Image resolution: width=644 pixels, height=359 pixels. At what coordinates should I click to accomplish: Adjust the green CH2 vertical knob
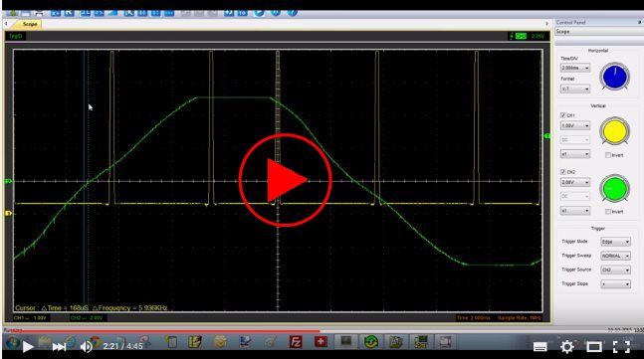point(614,188)
